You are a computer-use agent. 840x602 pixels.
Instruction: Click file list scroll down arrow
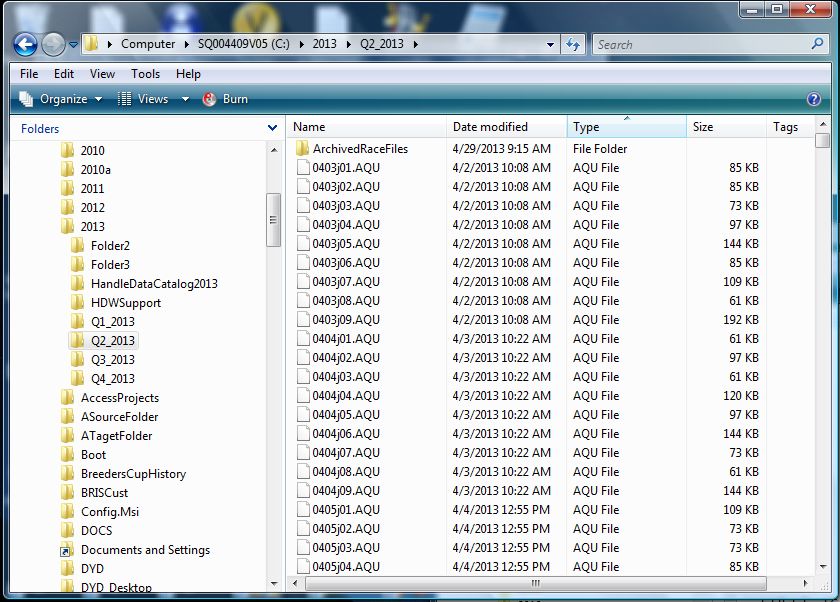pos(823,567)
